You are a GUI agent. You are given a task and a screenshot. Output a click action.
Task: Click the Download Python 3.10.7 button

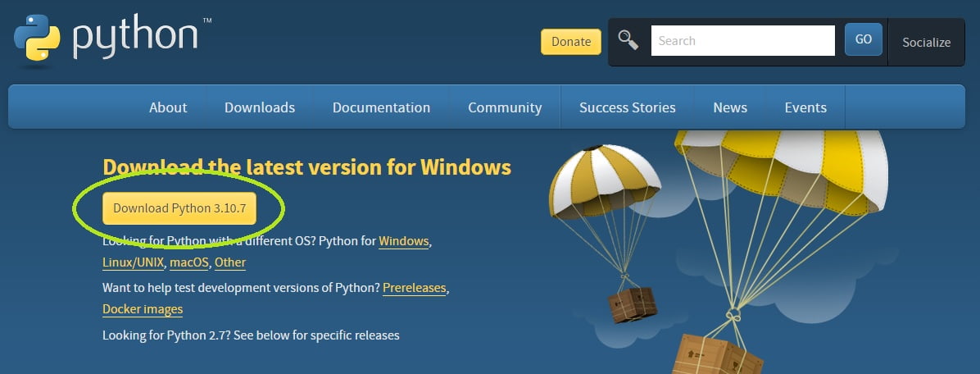coord(179,208)
